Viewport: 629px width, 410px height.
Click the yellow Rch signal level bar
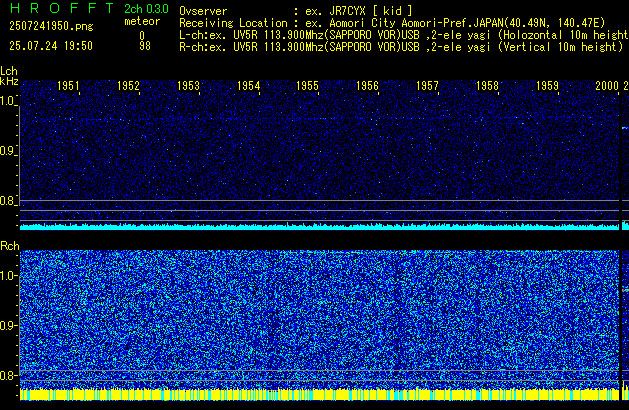pos(319,395)
